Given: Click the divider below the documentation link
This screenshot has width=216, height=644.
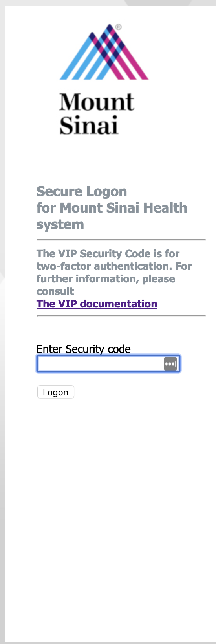Looking at the screenshot, I should [121, 316].
